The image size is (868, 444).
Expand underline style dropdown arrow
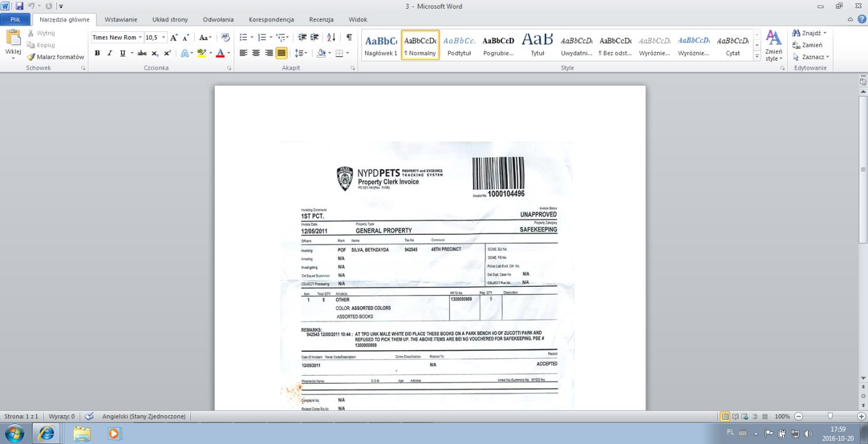[131, 53]
